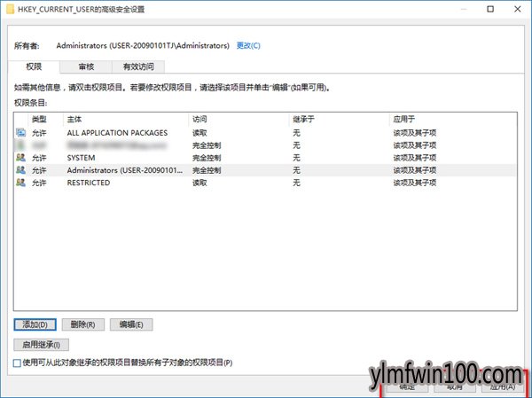Open the 审核 tab

click(86, 66)
